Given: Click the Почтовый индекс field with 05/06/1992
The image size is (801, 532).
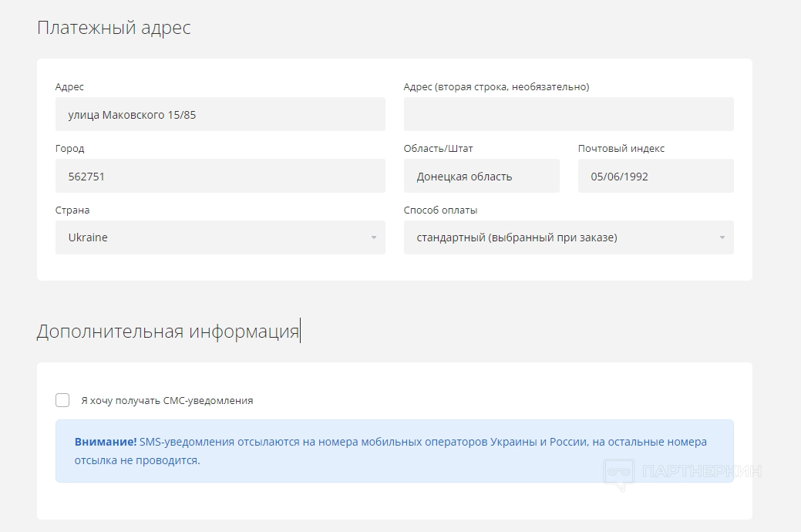Looking at the screenshot, I should (655, 176).
